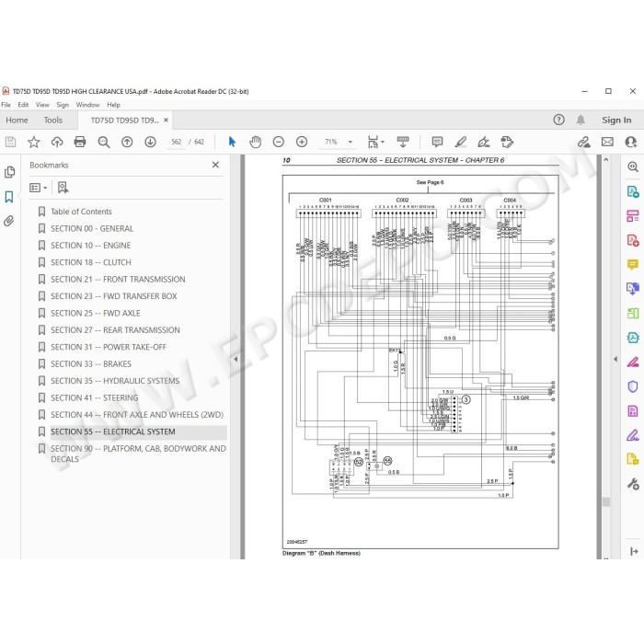Send file by email envelope icon
Viewport: 644px width, 644px height.
607,142
